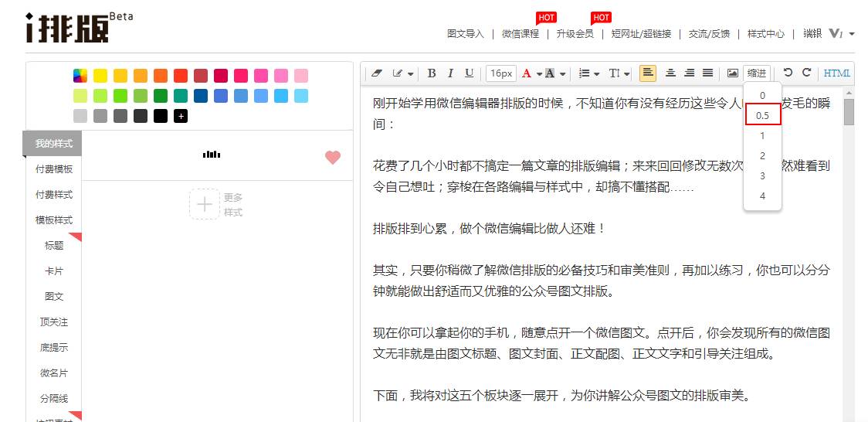Open the rainbow color palette swatch

(80, 76)
